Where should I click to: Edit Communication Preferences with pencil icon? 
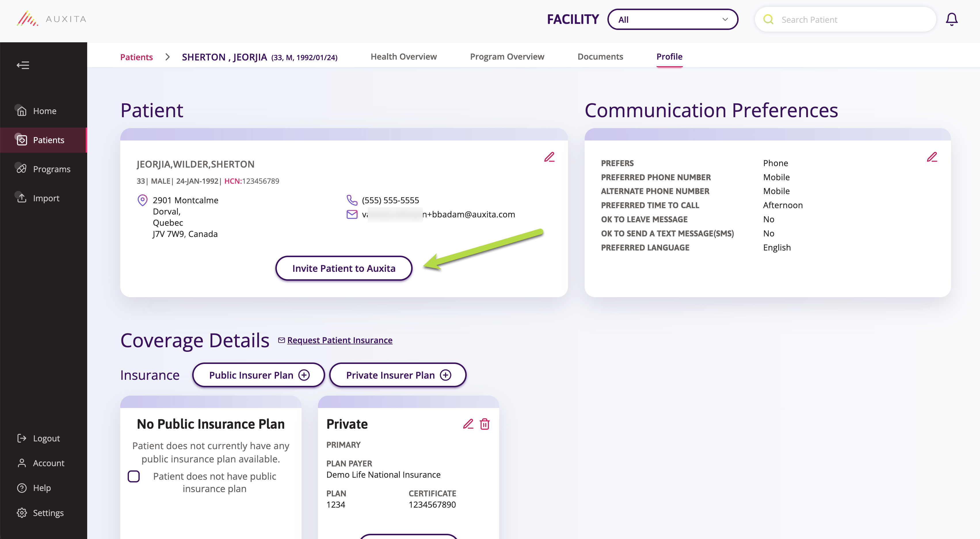(x=933, y=157)
